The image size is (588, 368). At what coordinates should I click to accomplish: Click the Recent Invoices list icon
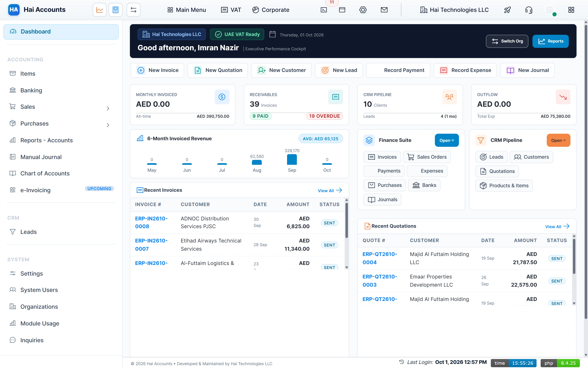[140, 190]
